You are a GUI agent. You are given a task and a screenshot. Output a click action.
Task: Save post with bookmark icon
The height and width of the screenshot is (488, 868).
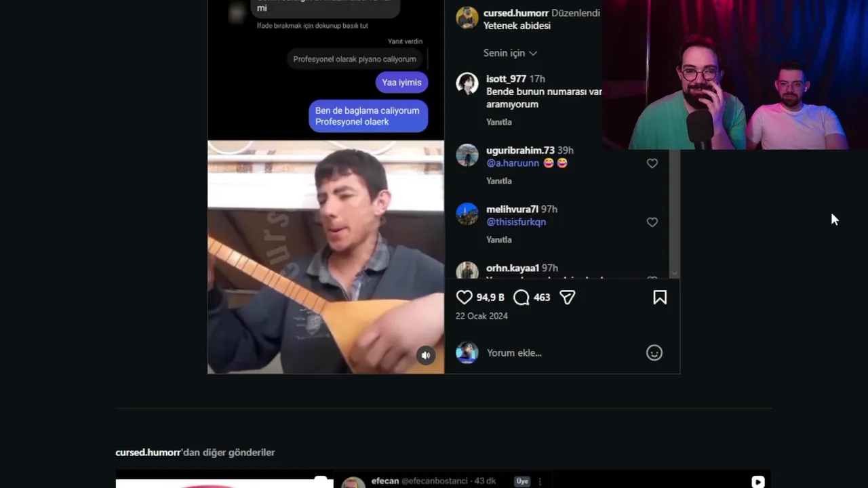tap(660, 298)
